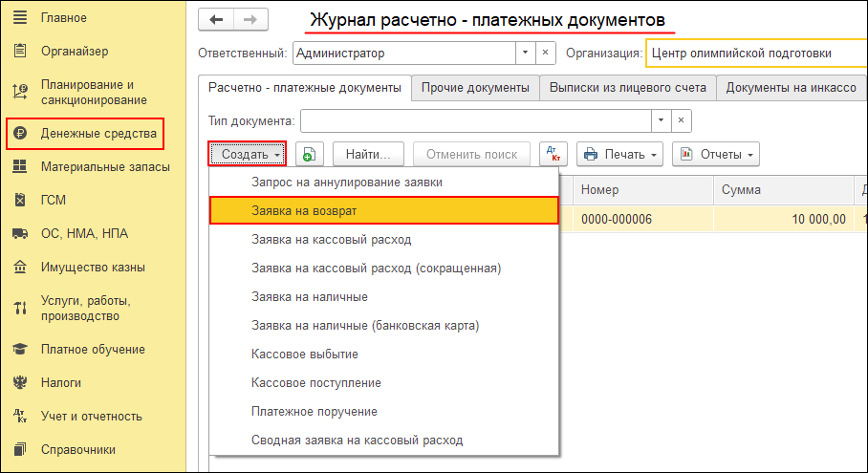Select Денежные средства in sidebar

coord(98,134)
